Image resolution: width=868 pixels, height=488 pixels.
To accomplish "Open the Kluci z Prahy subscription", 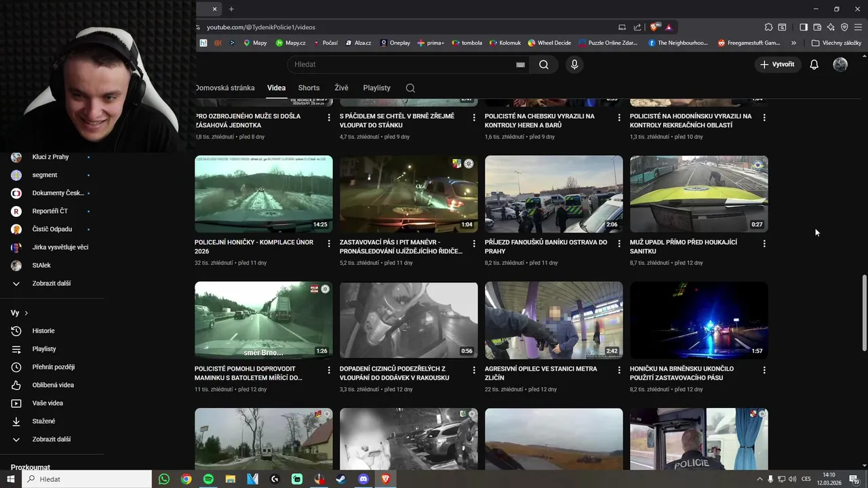I will pos(50,157).
